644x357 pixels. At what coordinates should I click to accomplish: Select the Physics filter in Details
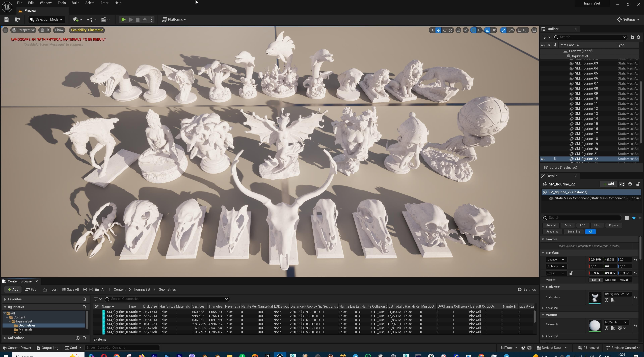click(x=613, y=225)
